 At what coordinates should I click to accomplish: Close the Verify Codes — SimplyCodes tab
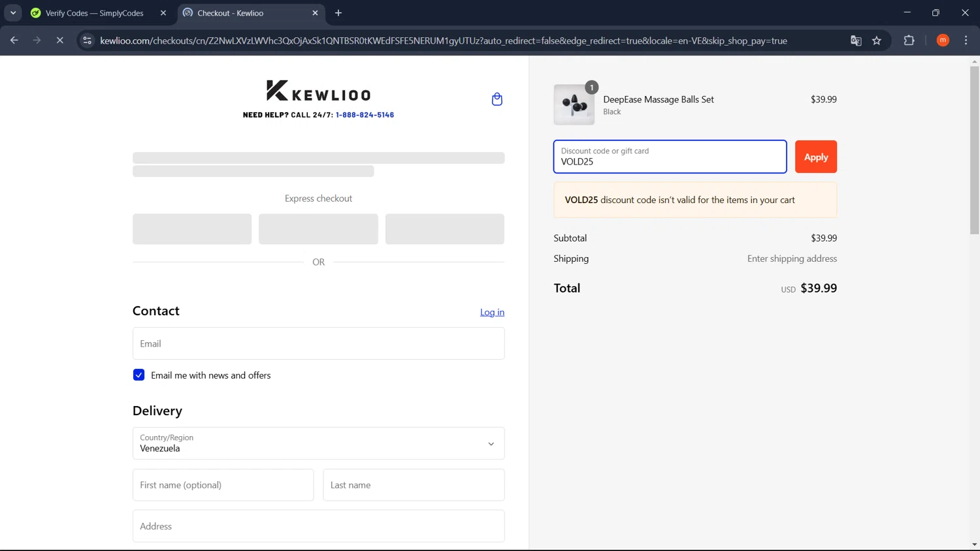pos(163,13)
